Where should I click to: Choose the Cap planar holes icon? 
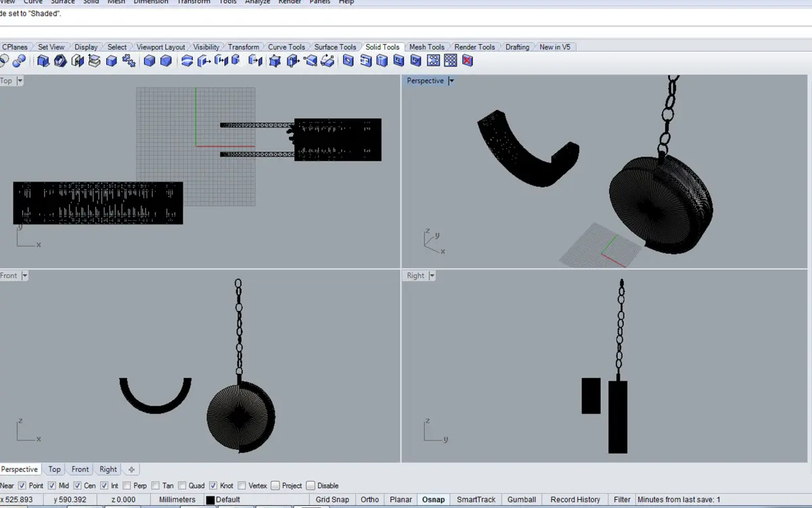point(77,61)
